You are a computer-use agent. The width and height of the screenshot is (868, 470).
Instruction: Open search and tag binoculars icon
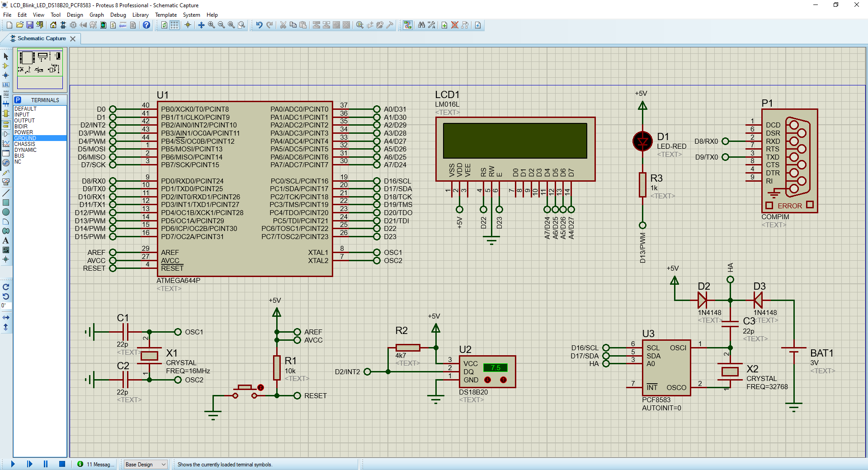421,25
